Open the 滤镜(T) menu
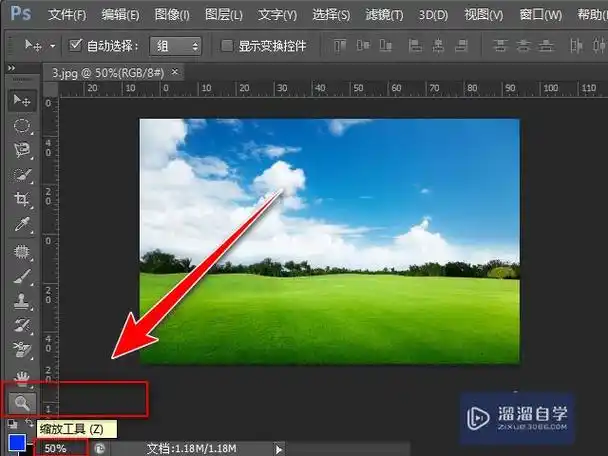Image resolution: width=608 pixels, height=456 pixels. [384, 15]
